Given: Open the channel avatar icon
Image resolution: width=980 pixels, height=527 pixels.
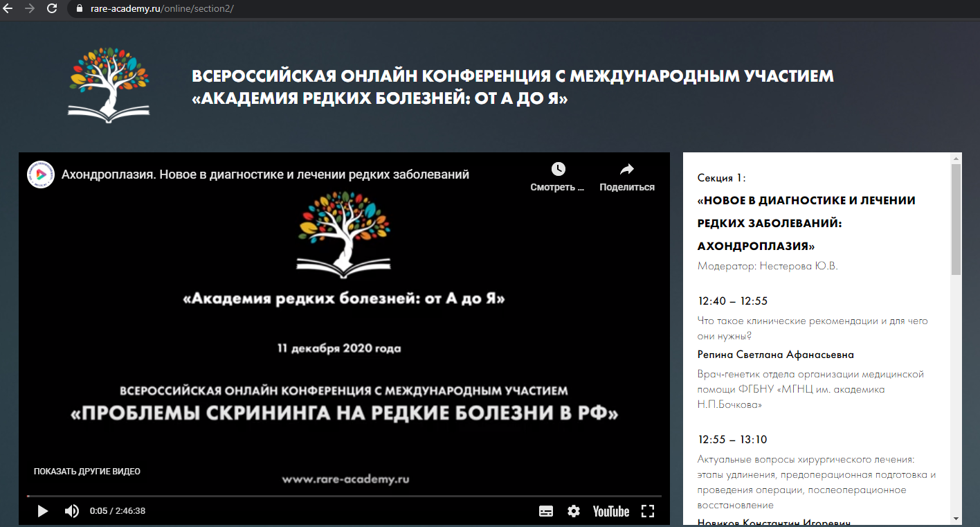Looking at the screenshot, I should pyautogui.click(x=41, y=175).
